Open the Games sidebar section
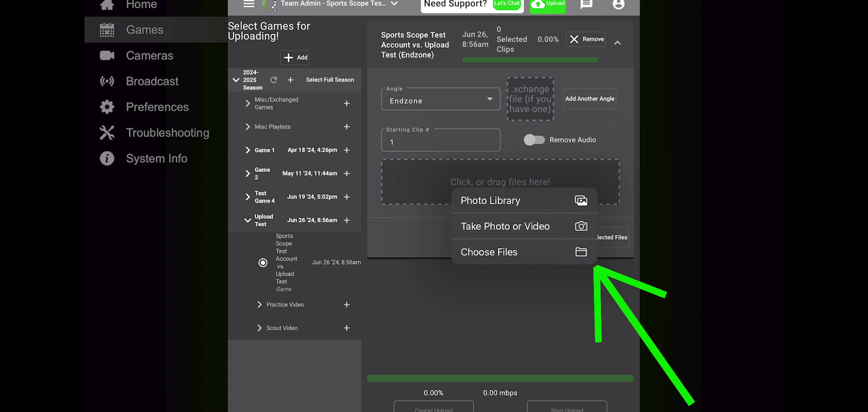This screenshot has height=412, width=868. click(156, 30)
